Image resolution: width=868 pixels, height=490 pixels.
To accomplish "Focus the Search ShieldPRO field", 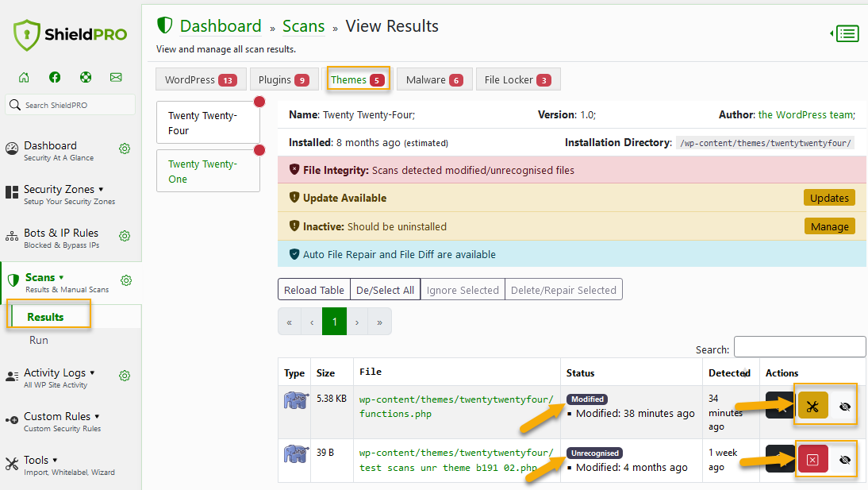I will (x=71, y=105).
